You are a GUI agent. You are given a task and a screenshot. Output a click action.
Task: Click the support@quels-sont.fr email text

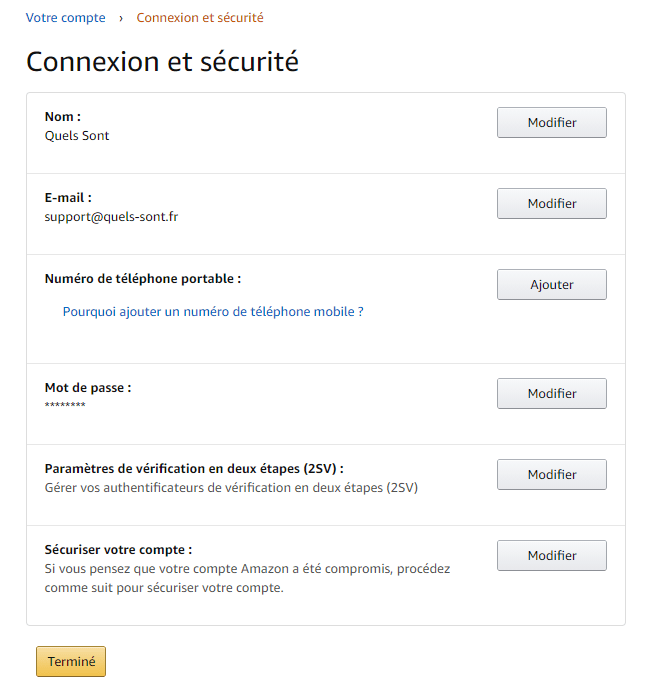(111, 216)
